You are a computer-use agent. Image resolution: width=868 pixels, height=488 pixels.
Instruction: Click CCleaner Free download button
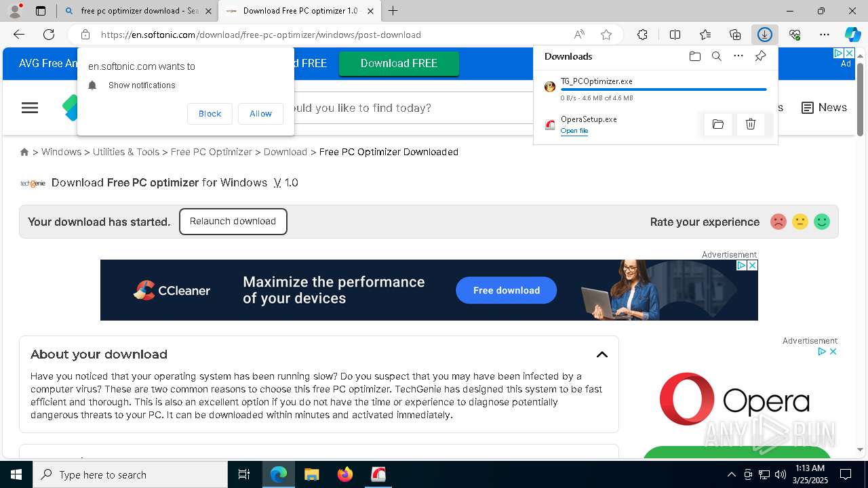click(x=506, y=290)
